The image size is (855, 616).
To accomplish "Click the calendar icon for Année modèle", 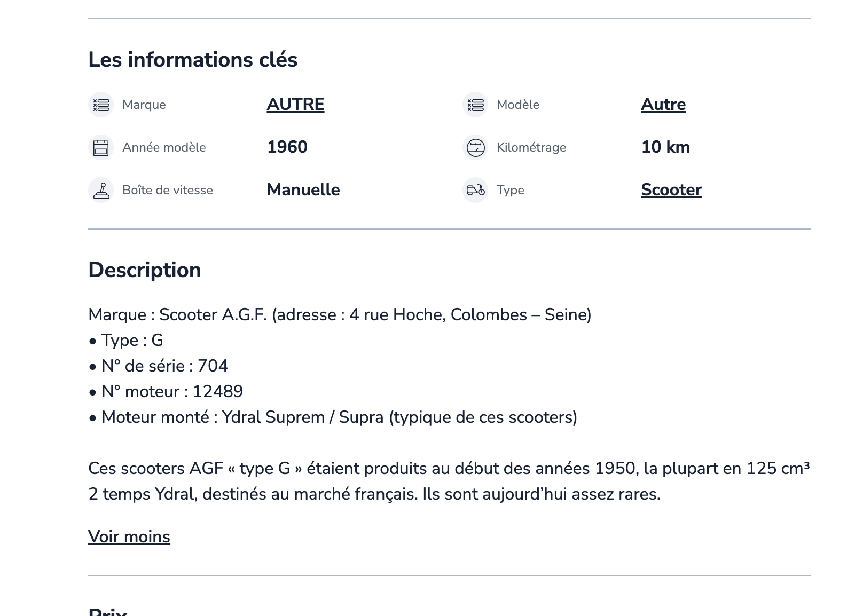I will [x=101, y=147].
